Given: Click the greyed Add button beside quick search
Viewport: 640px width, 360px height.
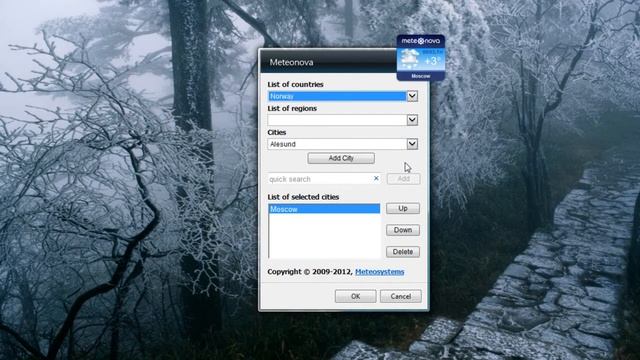Looking at the screenshot, I should 403,179.
